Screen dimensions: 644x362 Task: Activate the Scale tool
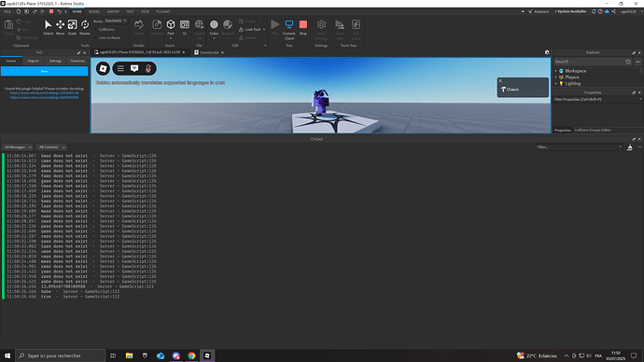tap(72, 27)
